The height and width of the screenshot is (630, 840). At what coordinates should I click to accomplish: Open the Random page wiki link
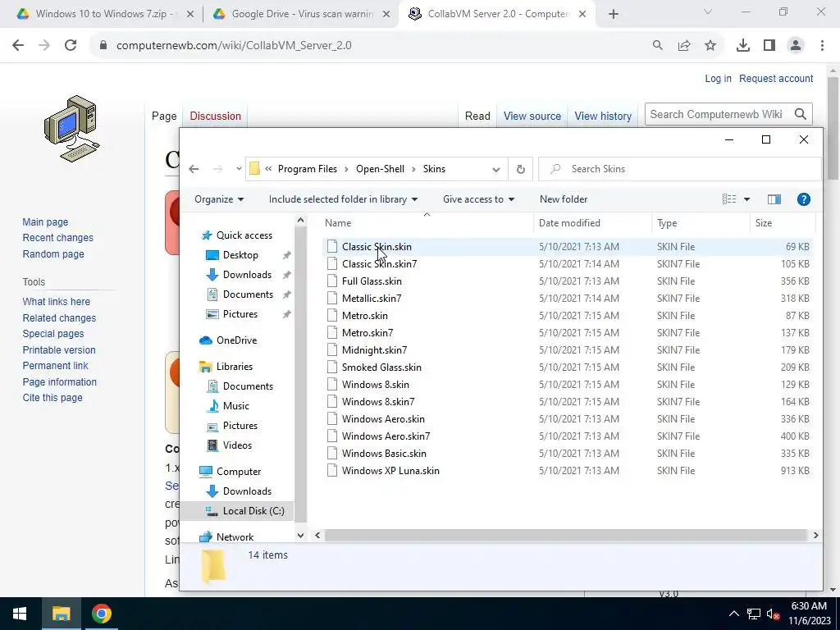[x=53, y=254]
